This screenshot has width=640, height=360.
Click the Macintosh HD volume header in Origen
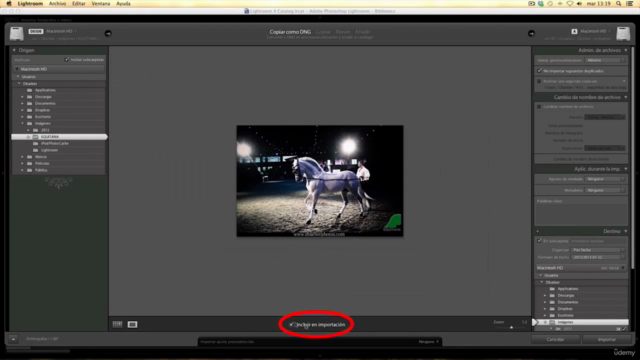59,69
